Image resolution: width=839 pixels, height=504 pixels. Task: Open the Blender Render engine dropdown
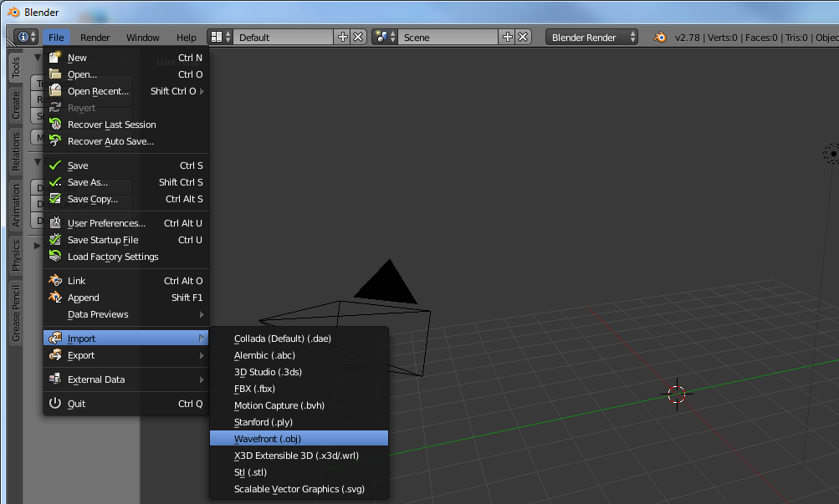click(591, 38)
